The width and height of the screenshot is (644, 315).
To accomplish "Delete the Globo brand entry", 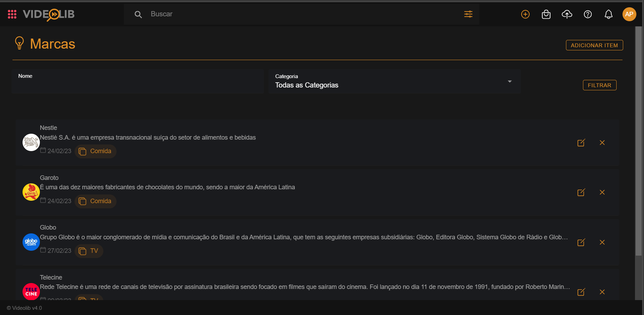I will pyautogui.click(x=602, y=242).
